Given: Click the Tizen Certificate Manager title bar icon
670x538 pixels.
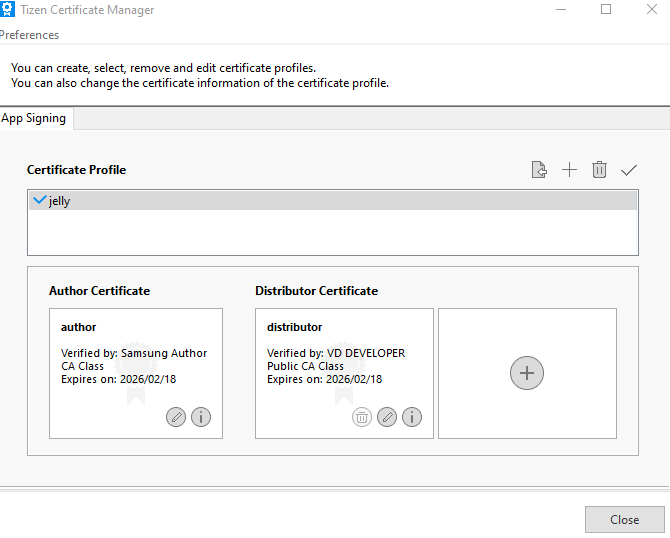Looking at the screenshot, I should click(8, 10).
